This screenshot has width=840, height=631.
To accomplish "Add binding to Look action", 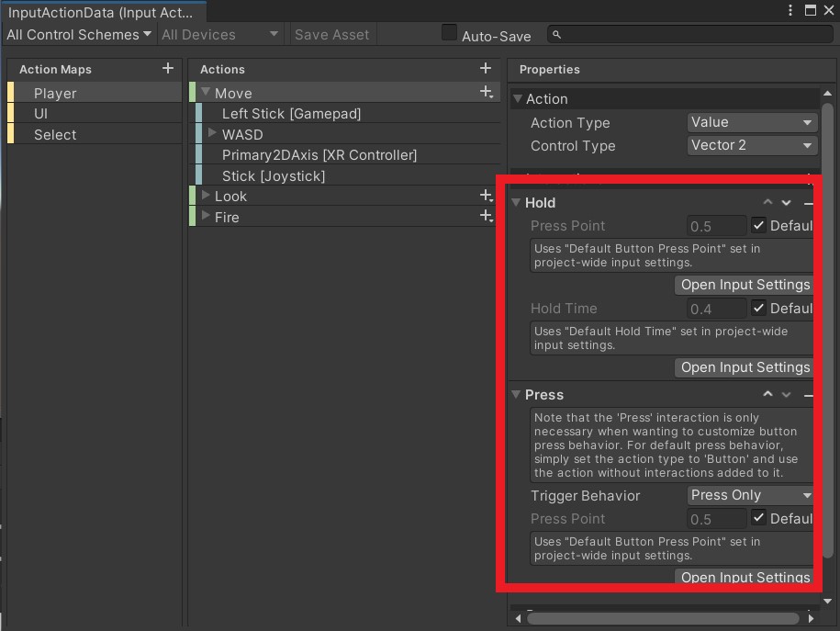I will point(487,196).
